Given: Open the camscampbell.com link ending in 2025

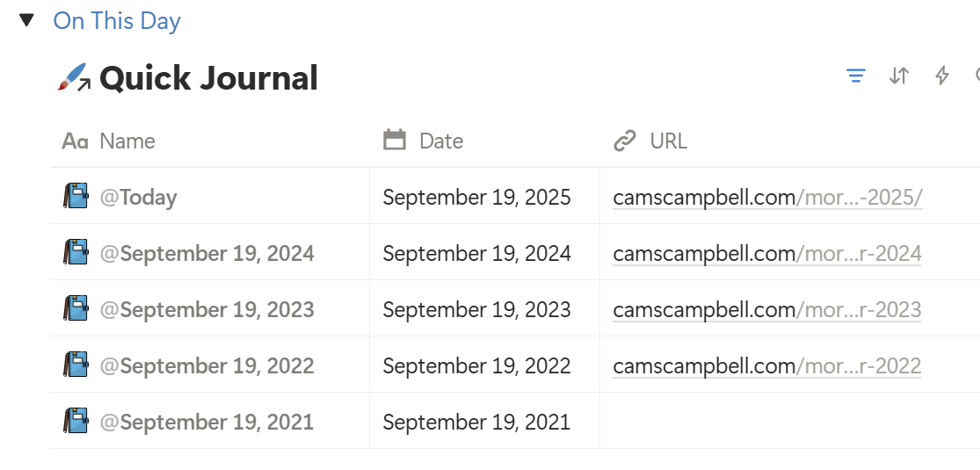Looking at the screenshot, I should pos(767,198).
